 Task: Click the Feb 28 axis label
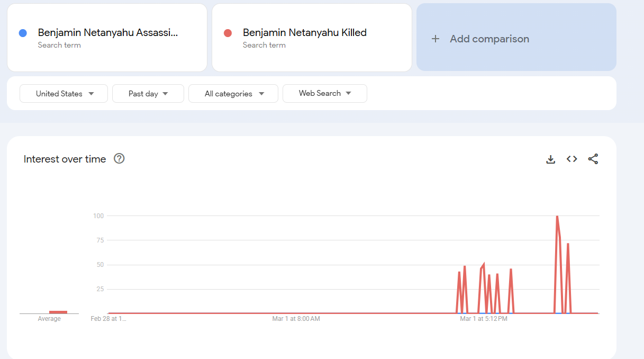tap(108, 319)
